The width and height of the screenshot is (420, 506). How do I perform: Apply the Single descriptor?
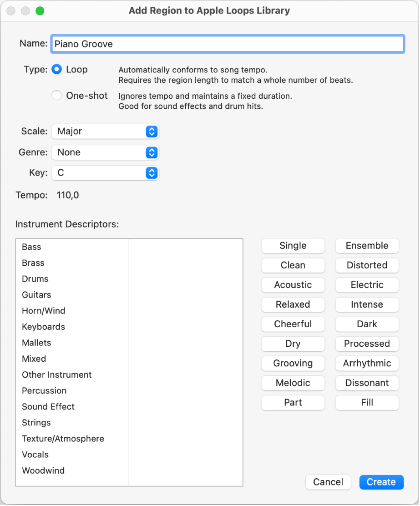(x=293, y=246)
